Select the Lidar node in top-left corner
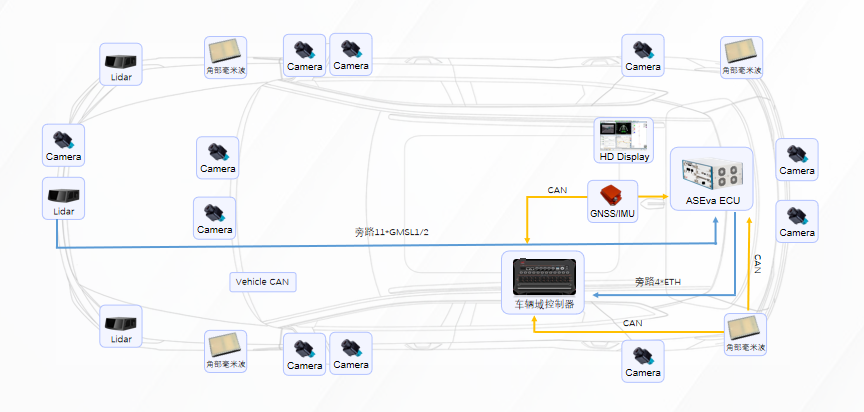Image resolution: width=864 pixels, height=412 pixels. 121,64
